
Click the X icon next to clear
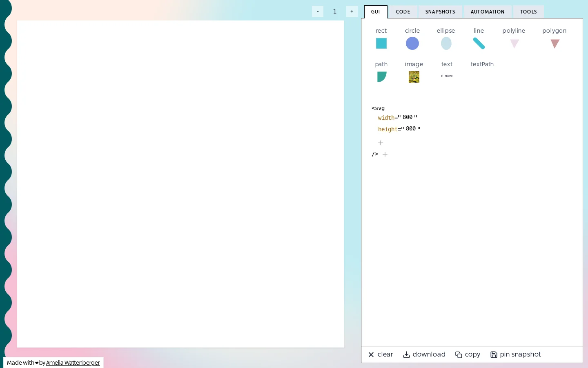(x=371, y=355)
